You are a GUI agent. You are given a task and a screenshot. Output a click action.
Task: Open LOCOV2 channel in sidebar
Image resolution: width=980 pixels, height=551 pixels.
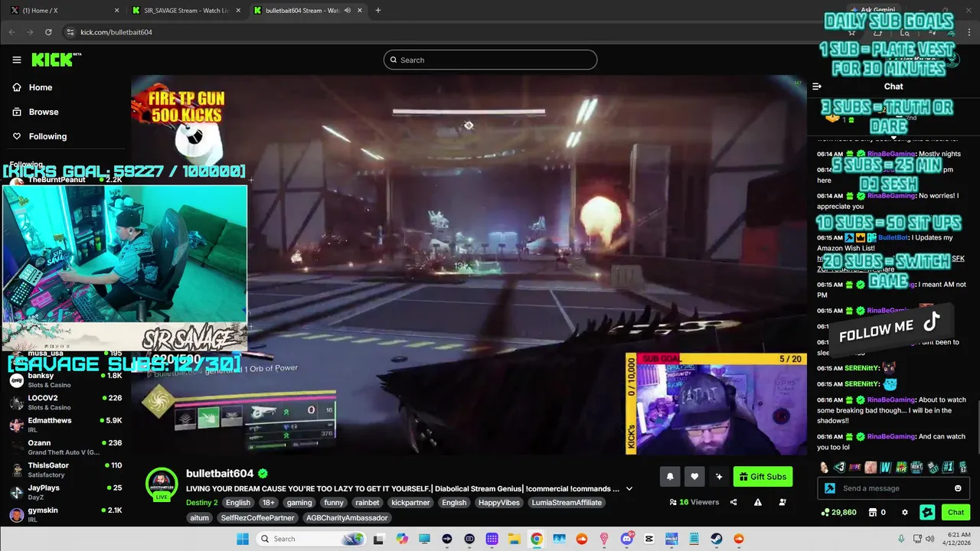[65, 402]
